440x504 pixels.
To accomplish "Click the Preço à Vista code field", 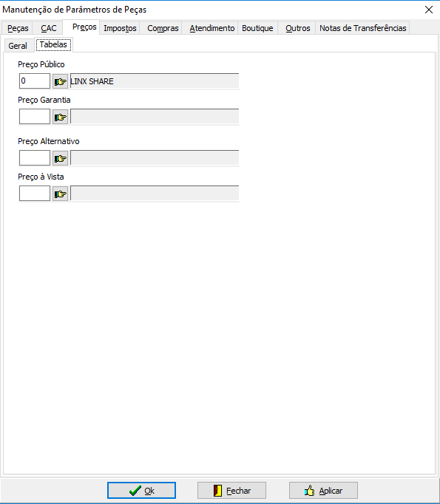I will [x=35, y=193].
